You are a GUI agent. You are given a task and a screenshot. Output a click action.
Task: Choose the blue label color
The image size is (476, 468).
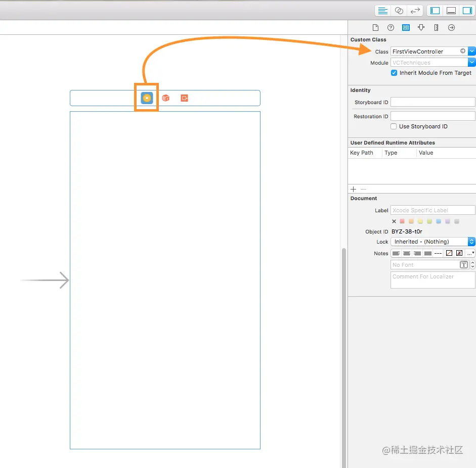coord(439,221)
